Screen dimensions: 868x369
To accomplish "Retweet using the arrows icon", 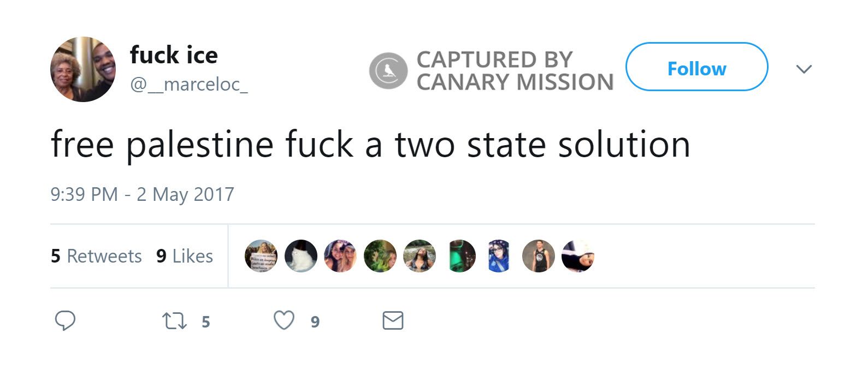I will click(175, 321).
